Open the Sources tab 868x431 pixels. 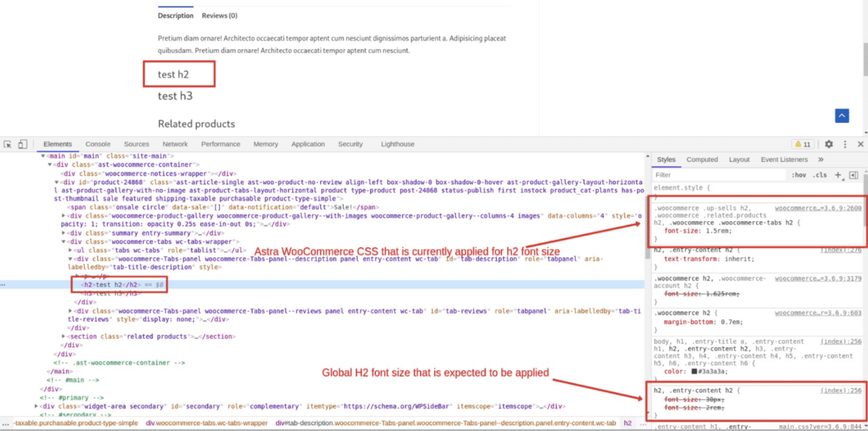pos(136,144)
